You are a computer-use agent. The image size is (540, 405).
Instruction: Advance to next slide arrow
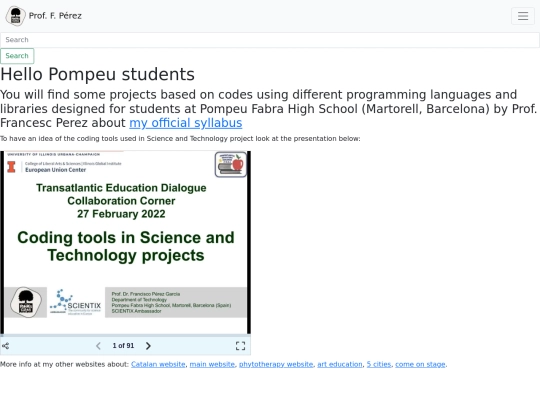click(x=148, y=346)
